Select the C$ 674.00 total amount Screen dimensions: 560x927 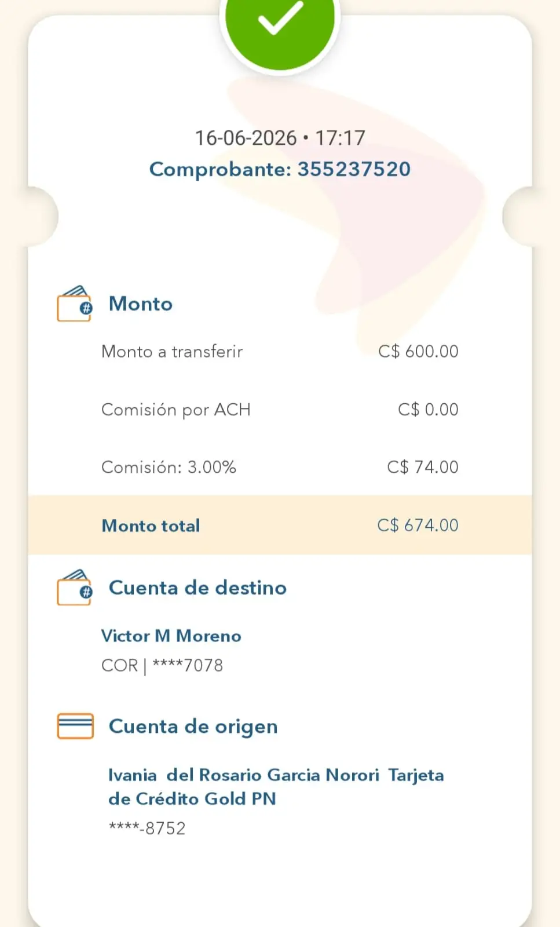[x=418, y=525]
